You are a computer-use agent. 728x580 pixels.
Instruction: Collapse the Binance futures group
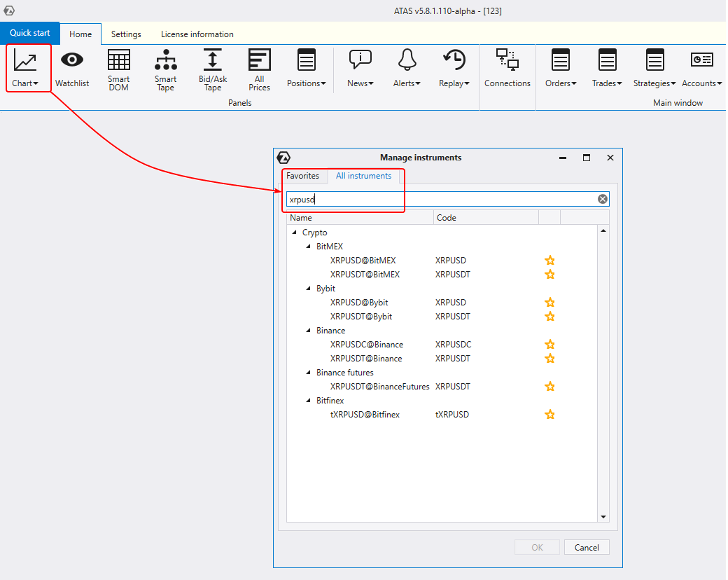pyautogui.click(x=308, y=373)
